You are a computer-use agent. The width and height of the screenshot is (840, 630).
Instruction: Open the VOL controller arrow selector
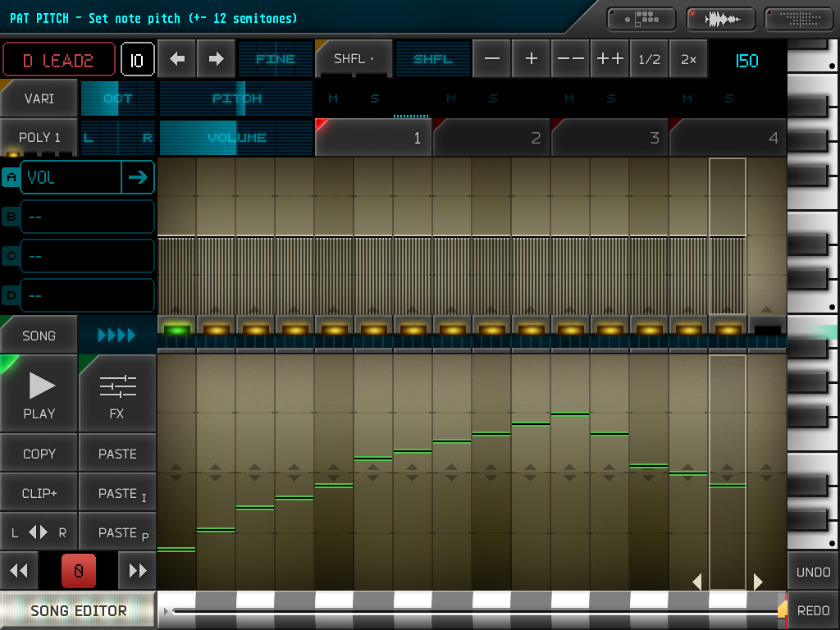coord(138,177)
